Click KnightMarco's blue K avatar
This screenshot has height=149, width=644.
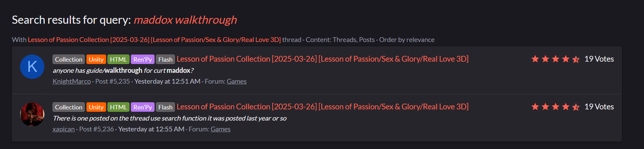click(32, 67)
